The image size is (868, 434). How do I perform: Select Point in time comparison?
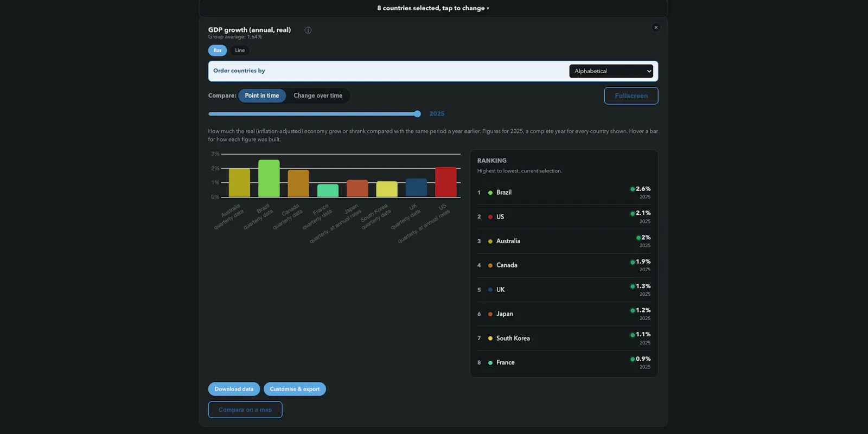tap(262, 95)
